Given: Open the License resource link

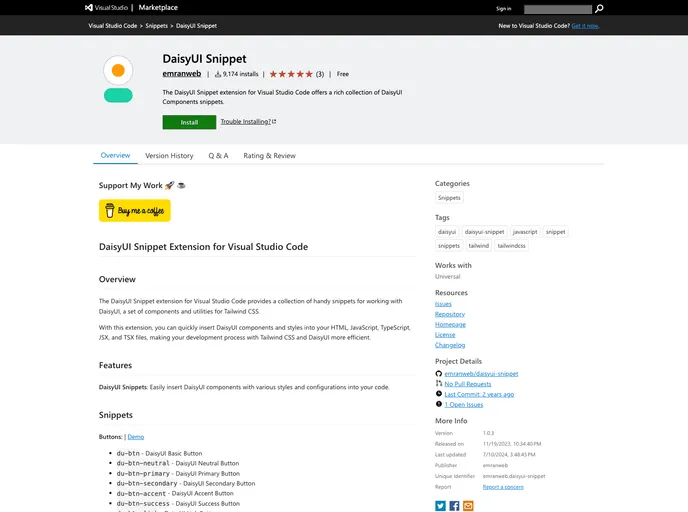Looking at the screenshot, I should [x=445, y=335].
